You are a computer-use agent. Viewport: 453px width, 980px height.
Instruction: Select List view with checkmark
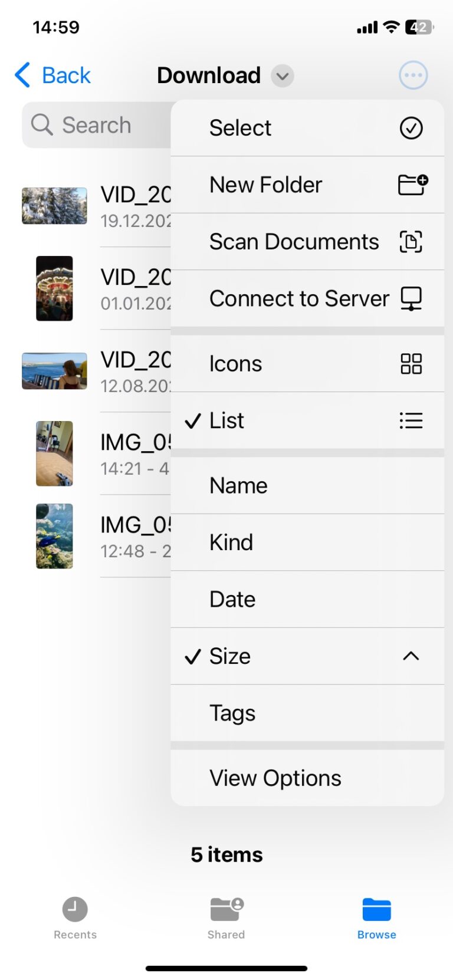click(x=226, y=420)
